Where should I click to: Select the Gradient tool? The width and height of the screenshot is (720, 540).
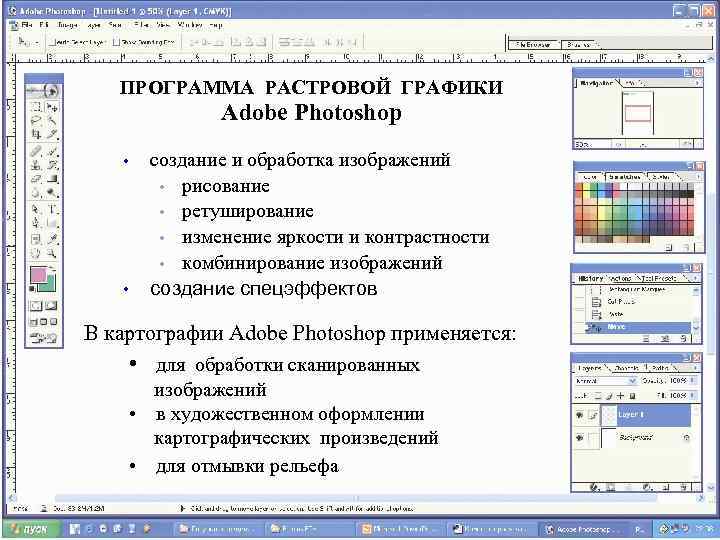52,179
